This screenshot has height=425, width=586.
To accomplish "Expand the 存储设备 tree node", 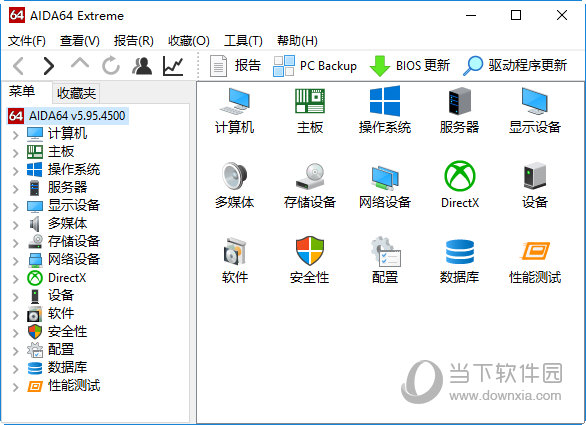I will (x=16, y=242).
